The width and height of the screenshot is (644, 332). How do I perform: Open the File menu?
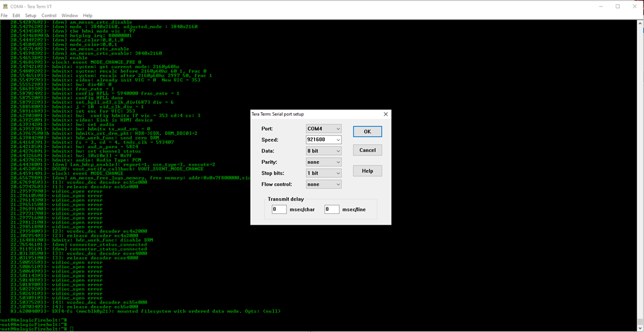tap(4, 16)
